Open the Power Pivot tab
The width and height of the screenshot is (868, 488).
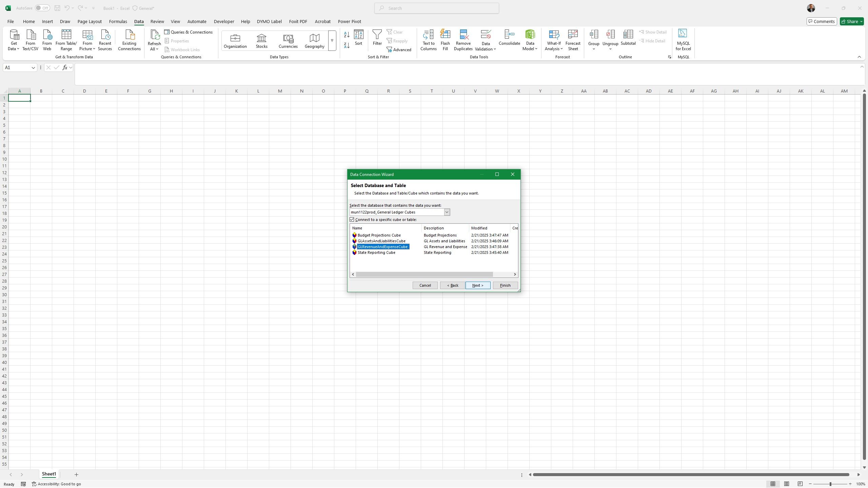coord(349,21)
